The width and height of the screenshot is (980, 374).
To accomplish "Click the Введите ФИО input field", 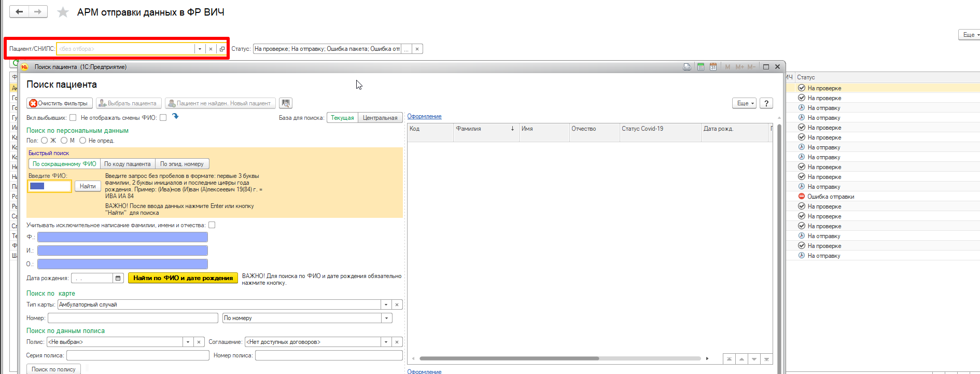I will (50, 186).
